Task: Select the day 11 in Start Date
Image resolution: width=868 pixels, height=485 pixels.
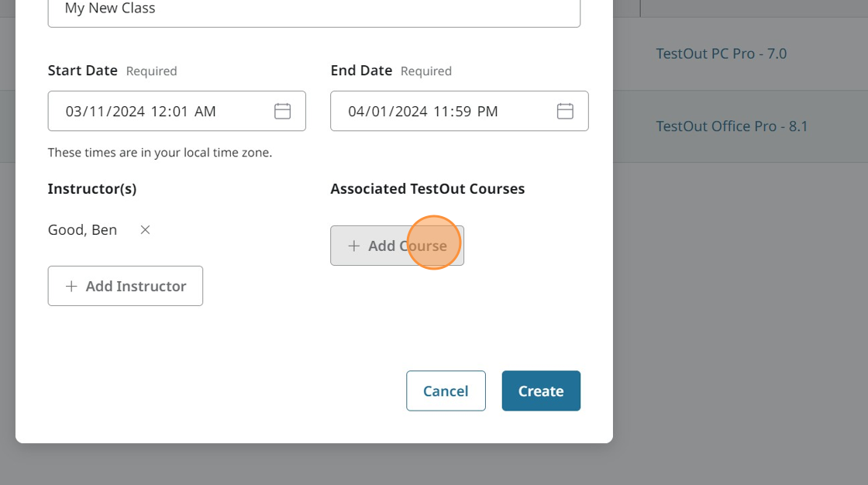Action: point(97,112)
